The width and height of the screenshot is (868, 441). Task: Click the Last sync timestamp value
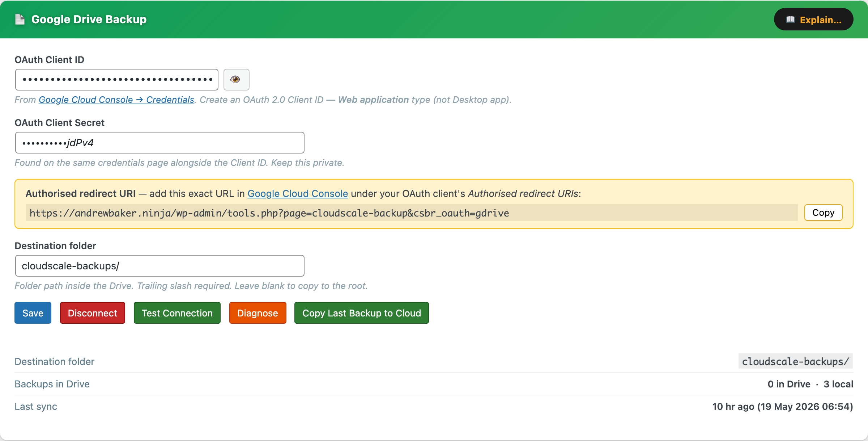783,406
